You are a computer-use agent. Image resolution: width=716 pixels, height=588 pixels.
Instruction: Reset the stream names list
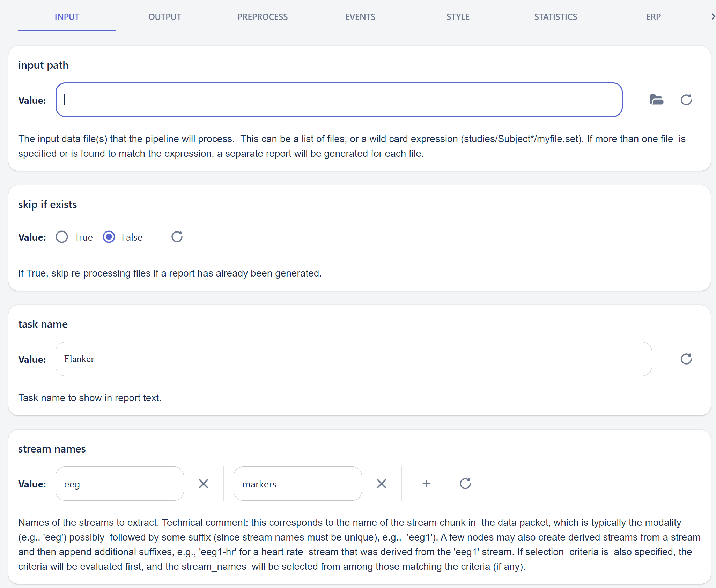click(465, 484)
